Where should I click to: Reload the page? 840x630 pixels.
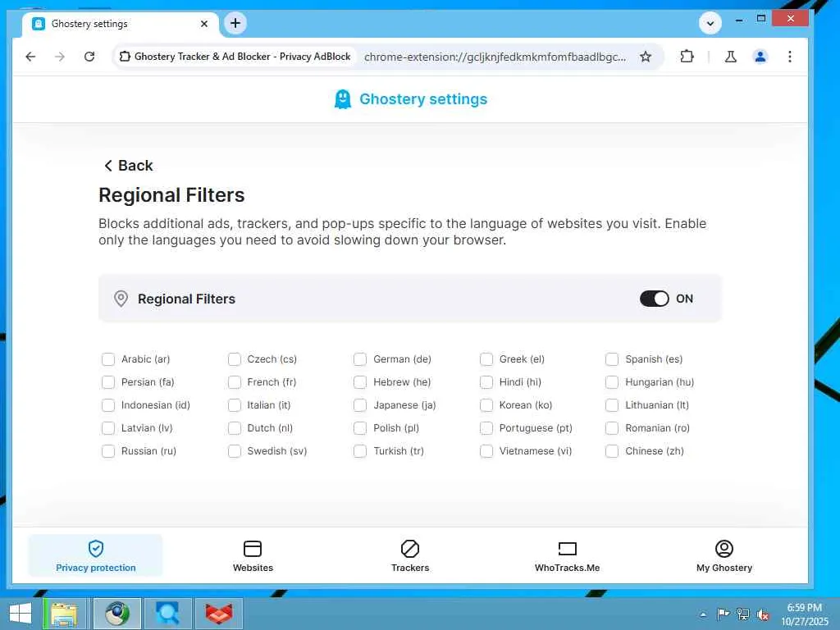click(x=89, y=57)
